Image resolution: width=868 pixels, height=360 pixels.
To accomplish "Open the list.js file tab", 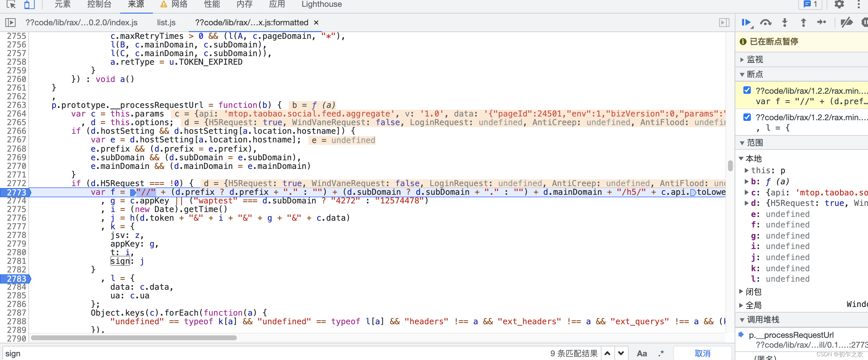I will [166, 22].
